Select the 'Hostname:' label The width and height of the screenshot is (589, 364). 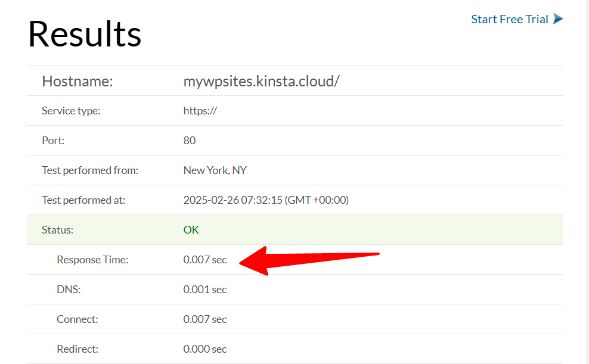(77, 81)
